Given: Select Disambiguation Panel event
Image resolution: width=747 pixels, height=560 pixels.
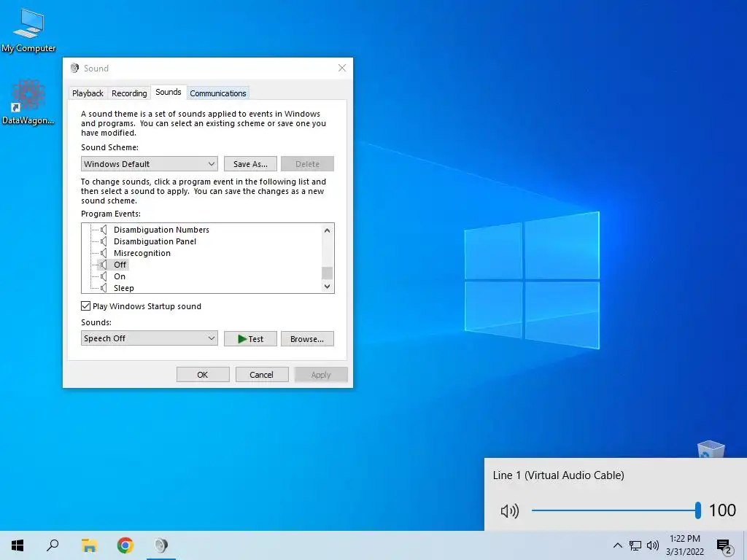Looking at the screenshot, I should point(155,241).
